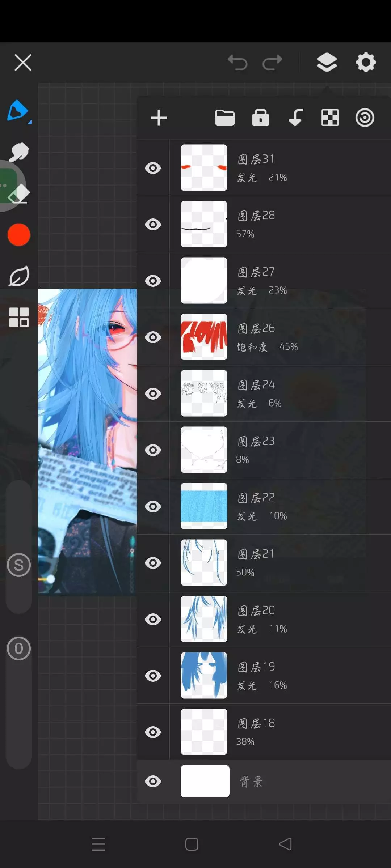The width and height of the screenshot is (391, 868).
Task: Go to Android home button
Action: (192, 844)
